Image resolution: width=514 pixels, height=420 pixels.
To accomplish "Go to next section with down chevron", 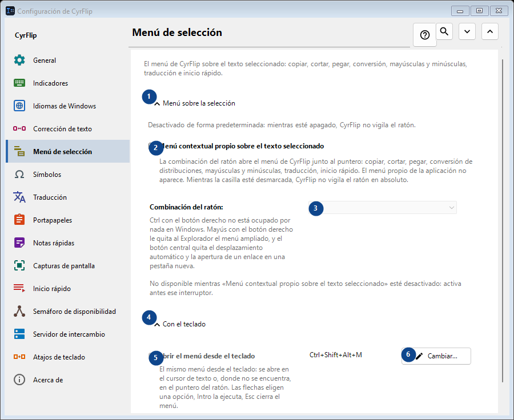I will [467, 31].
